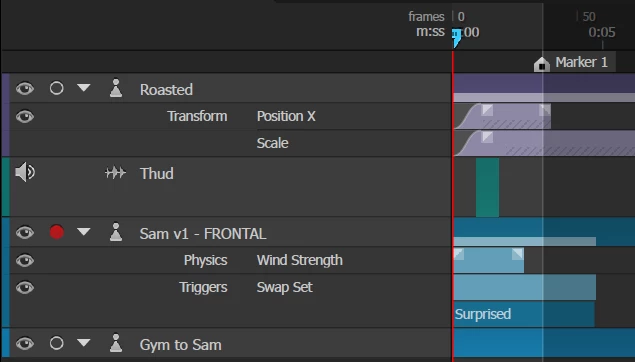The height and width of the screenshot is (362, 635).
Task: Click the Marker 1 house icon
Action: (541, 64)
